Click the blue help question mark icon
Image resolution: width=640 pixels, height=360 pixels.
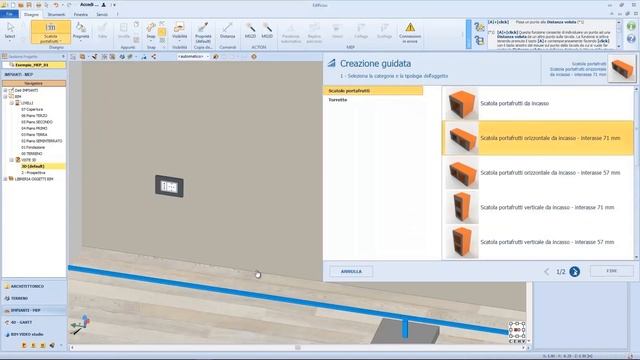(631, 39)
